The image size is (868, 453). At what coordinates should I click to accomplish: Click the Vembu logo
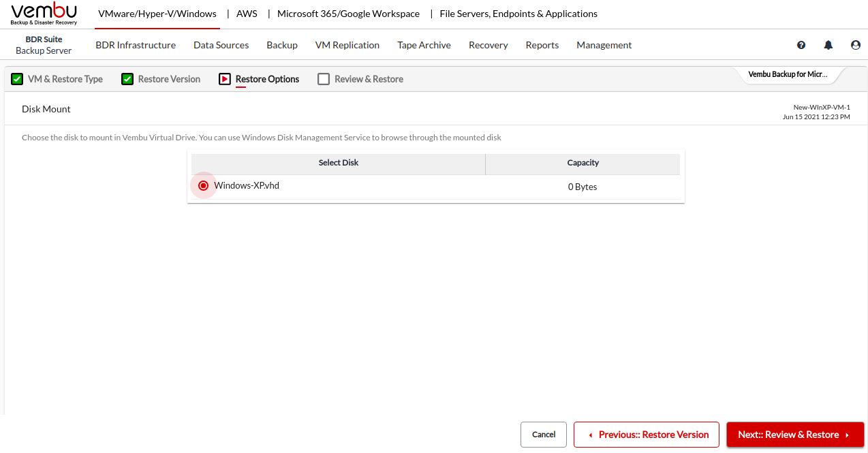coord(44,14)
